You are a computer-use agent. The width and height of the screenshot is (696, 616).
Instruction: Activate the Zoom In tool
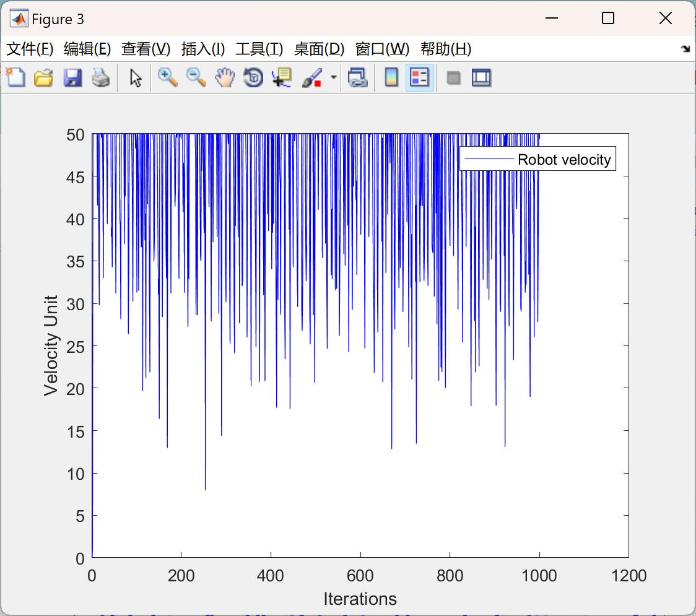click(167, 77)
